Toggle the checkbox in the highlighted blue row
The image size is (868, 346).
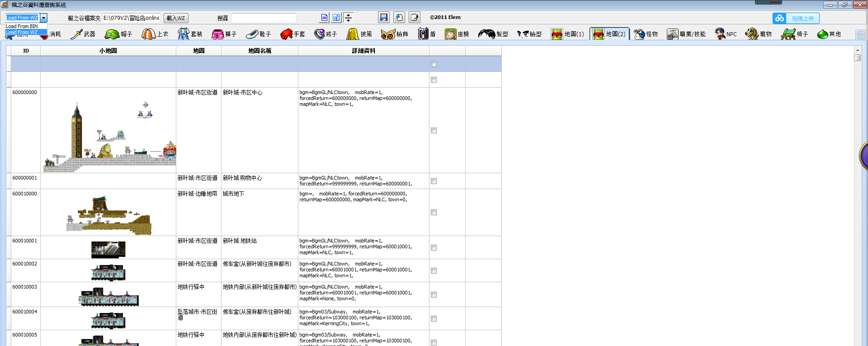click(434, 64)
